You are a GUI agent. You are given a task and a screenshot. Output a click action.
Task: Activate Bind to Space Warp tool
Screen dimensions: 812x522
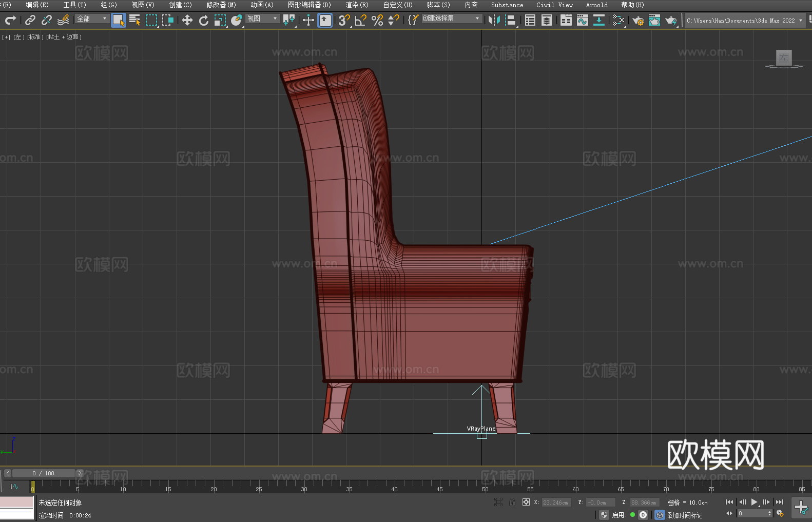pyautogui.click(x=63, y=20)
